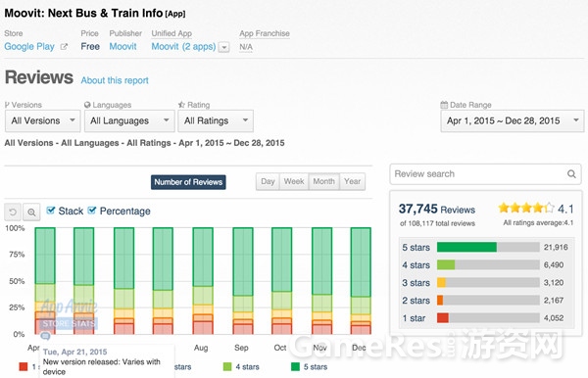The height and width of the screenshot is (378, 588).
Task: Click the external link icon beside Google Play
Action: click(x=64, y=47)
